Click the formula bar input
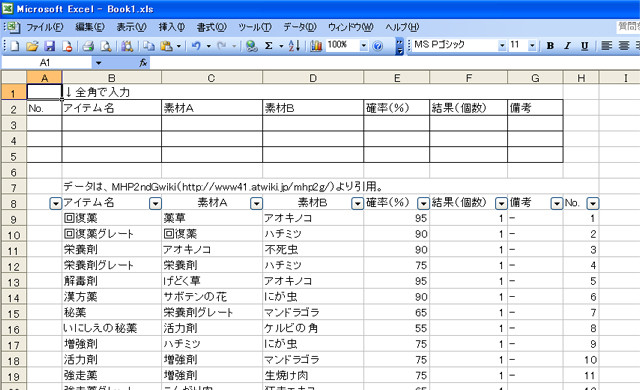 tap(394, 63)
